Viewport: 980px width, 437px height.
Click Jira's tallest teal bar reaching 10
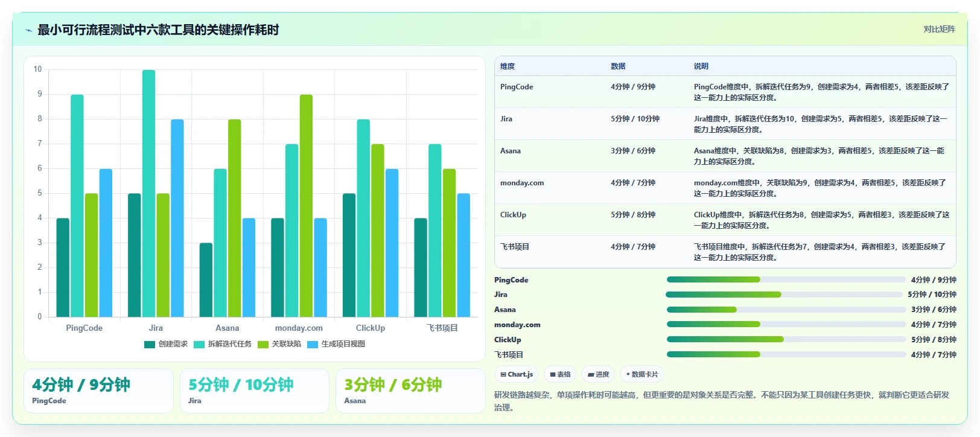point(148,193)
